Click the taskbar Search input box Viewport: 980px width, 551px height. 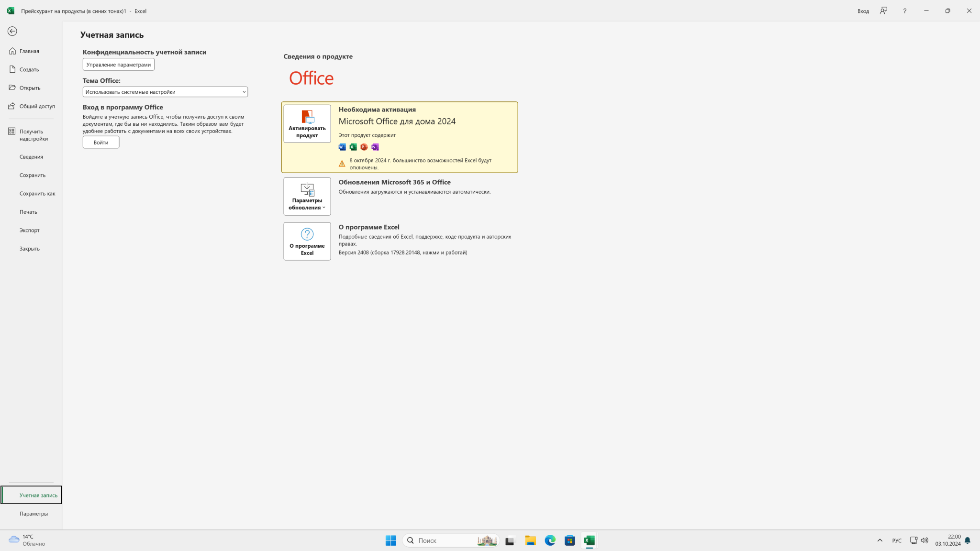pos(445,540)
